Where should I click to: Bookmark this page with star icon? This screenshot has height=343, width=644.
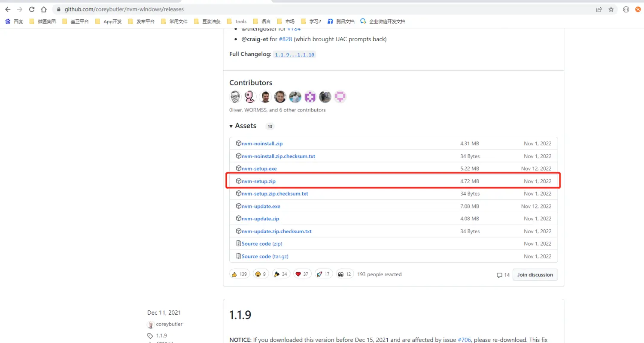611,9
